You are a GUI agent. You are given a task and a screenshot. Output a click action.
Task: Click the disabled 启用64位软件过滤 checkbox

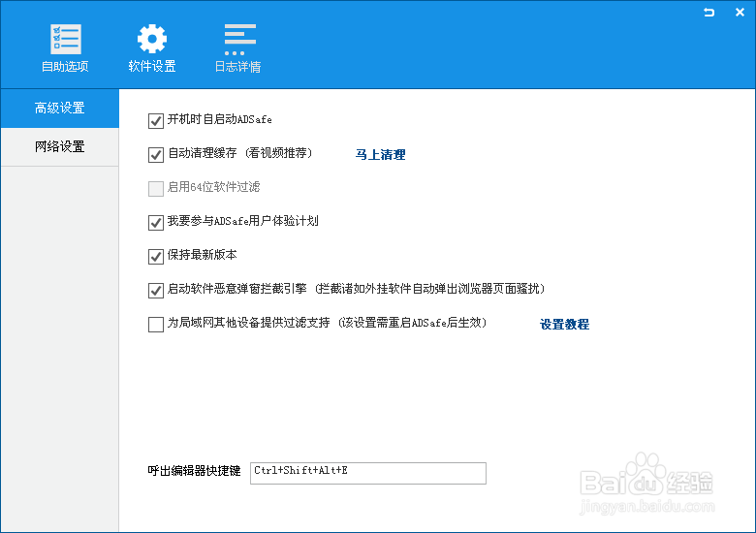tap(156, 188)
